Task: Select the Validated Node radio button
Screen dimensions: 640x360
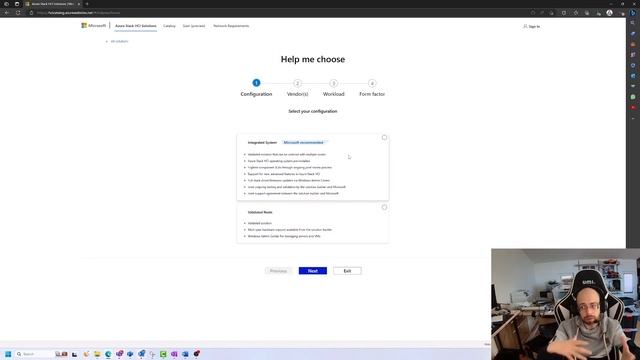Action: 384,207
